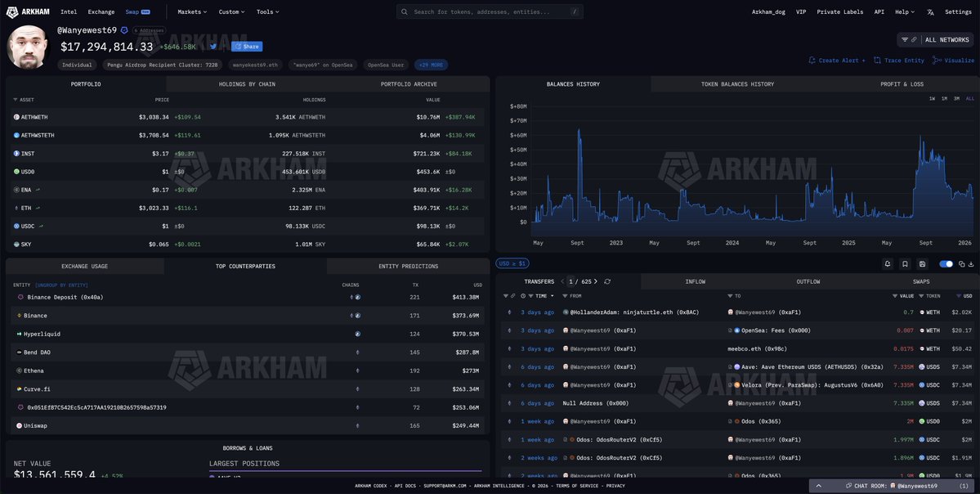Click the token search input field
Screen dimensions: 980x494
pyautogui.click(x=490, y=12)
